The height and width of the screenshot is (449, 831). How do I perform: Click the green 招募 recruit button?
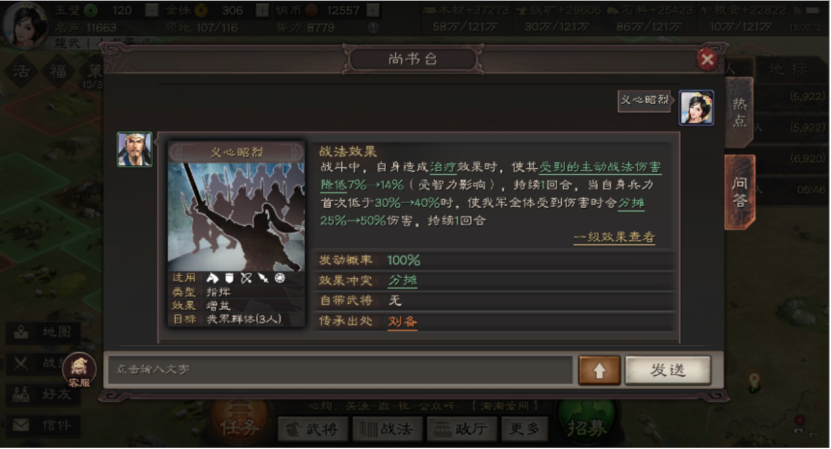587,426
